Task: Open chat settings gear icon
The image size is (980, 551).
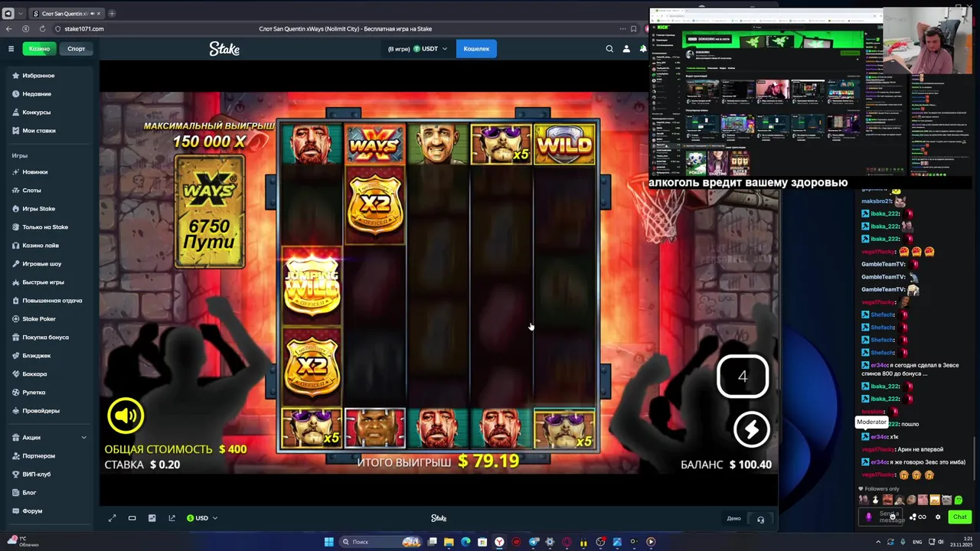Action: point(938,517)
